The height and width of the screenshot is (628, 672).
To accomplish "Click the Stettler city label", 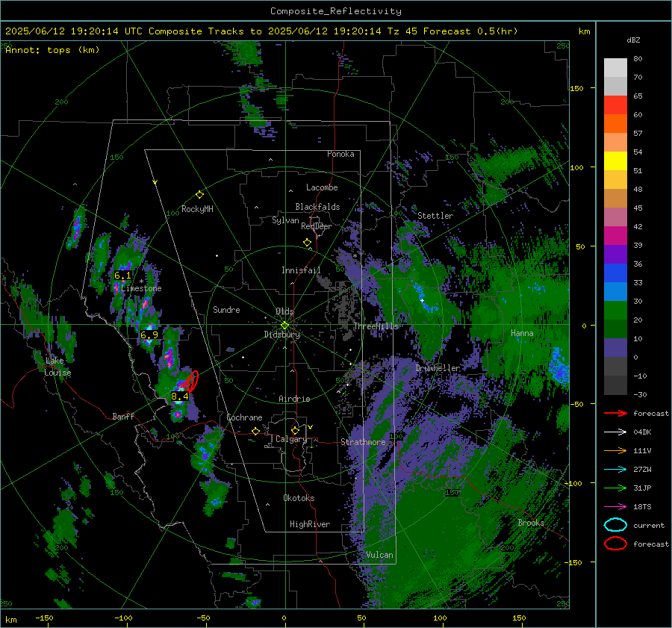I will [x=435, y=216].
